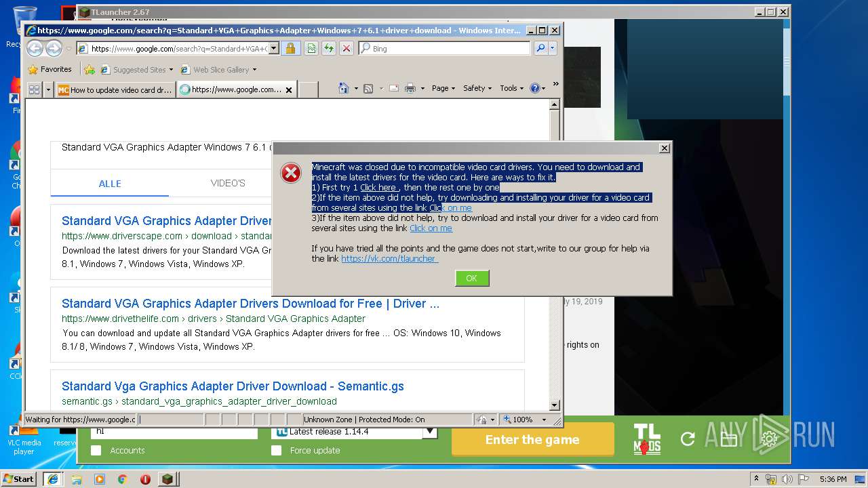The image size is (868, 488).
Task: Expand the Print options dropdown arrow
Action: (x=422, y=88)
